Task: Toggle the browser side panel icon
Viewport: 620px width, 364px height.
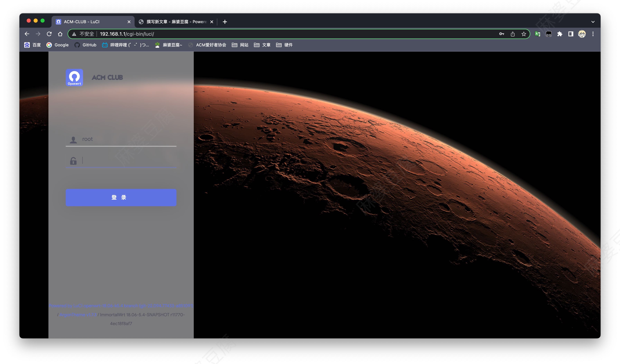Action: click(x=571, y=34)
